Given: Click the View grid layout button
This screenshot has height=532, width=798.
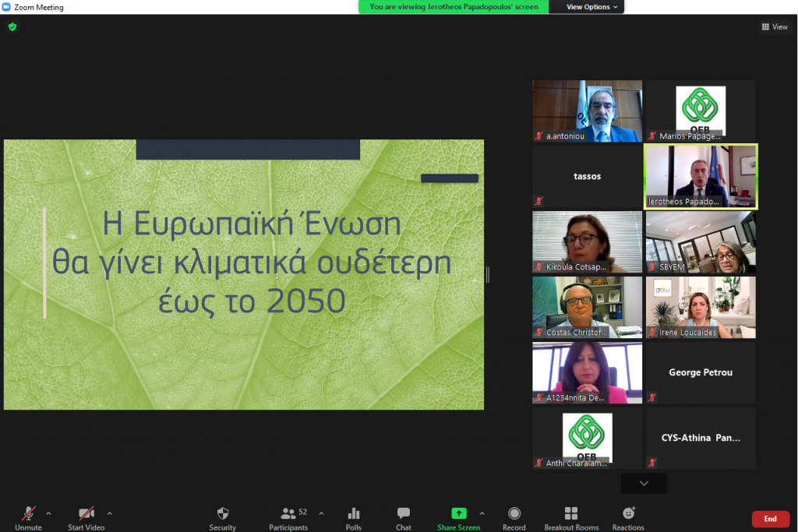Looking at the screenshot, I should pos(775,27).
